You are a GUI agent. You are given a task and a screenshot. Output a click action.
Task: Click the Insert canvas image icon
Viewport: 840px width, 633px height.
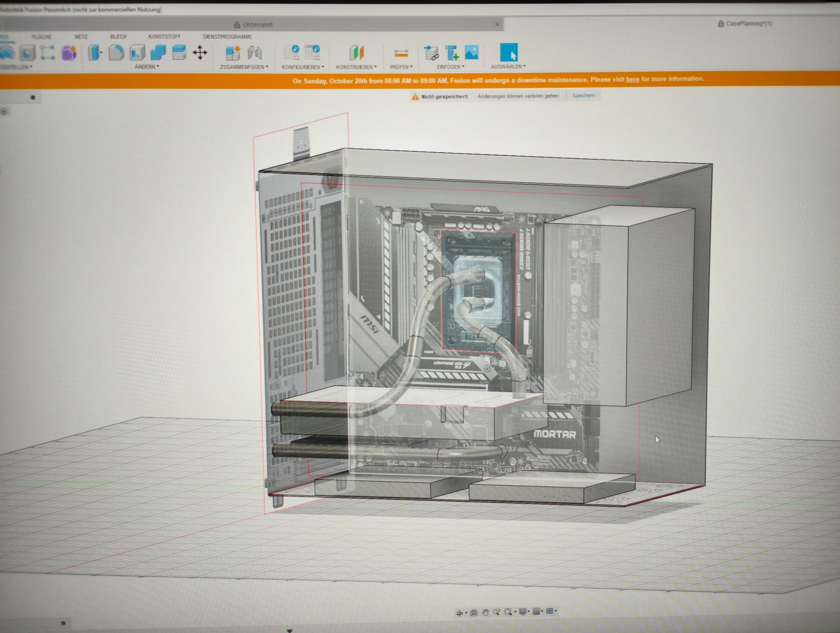click(x=472, y=52)
